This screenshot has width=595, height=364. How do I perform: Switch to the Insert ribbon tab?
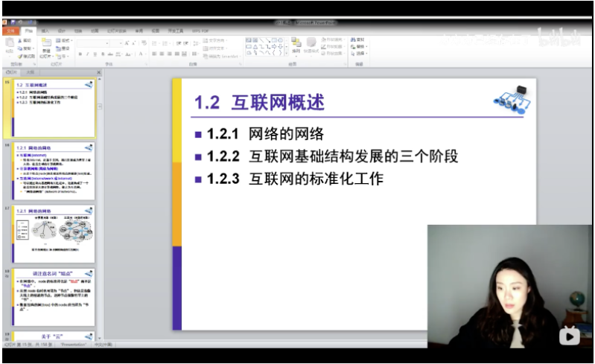[x=45, y=31]
